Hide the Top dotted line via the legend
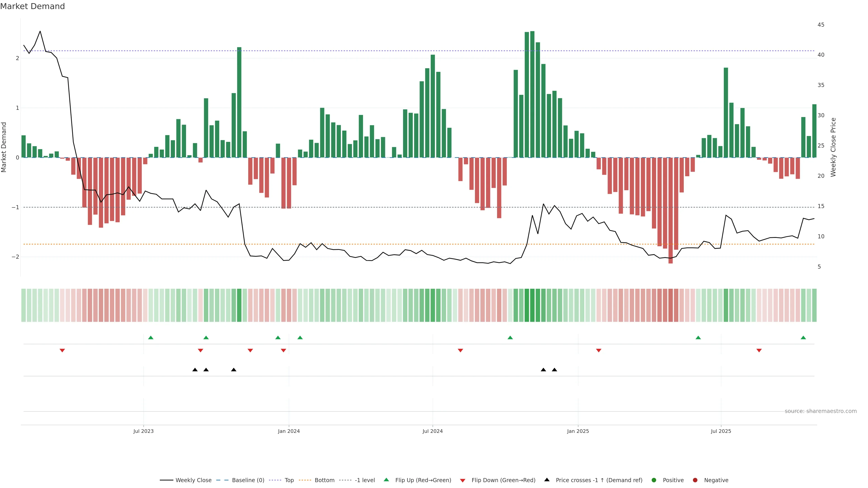 pyautogui.click(x=289, y=480)
